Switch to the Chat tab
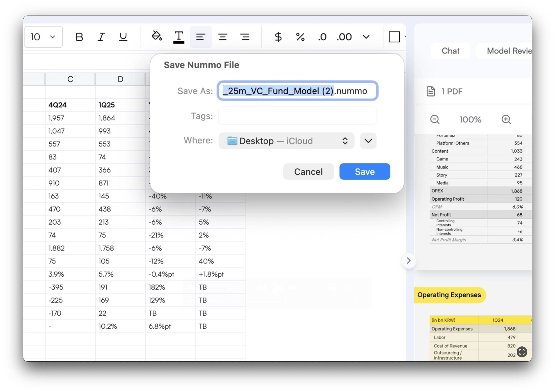 tap(450, 51)
